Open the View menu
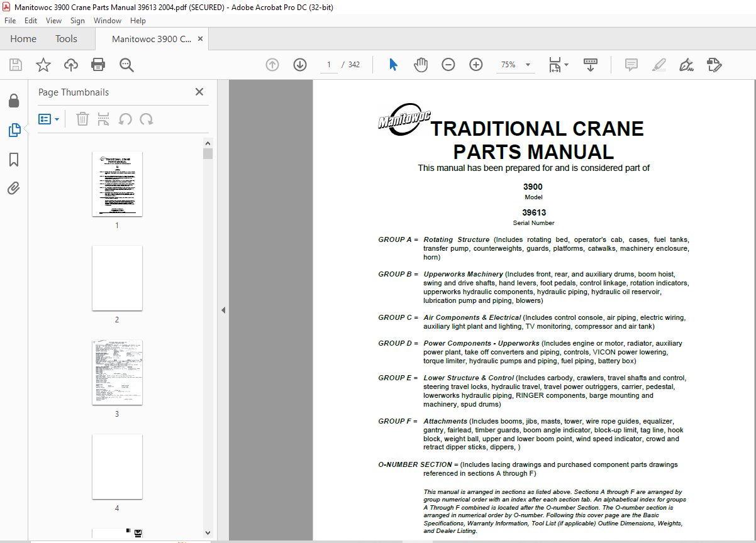The width and height of the screenshot is (756, 543). (x=54, y=21)
